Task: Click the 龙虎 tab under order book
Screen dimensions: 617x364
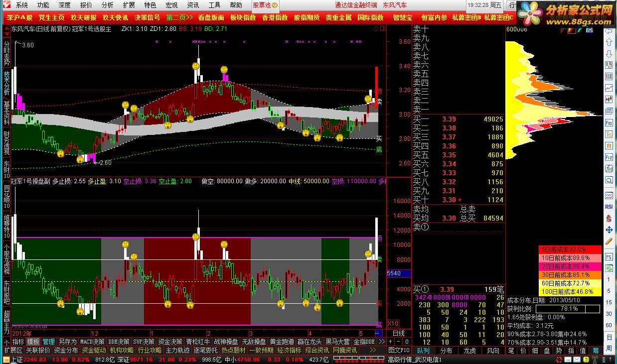Action: click(469, 350)
